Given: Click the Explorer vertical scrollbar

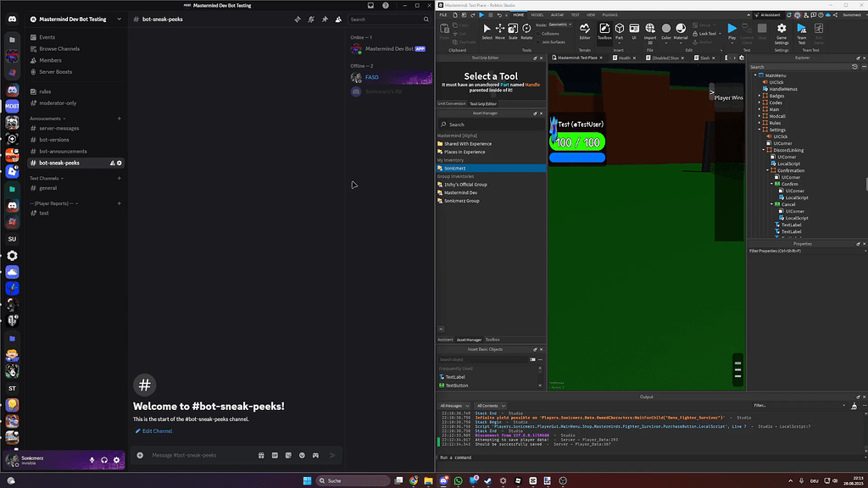Looking at the screenshot, I should 865,184.
